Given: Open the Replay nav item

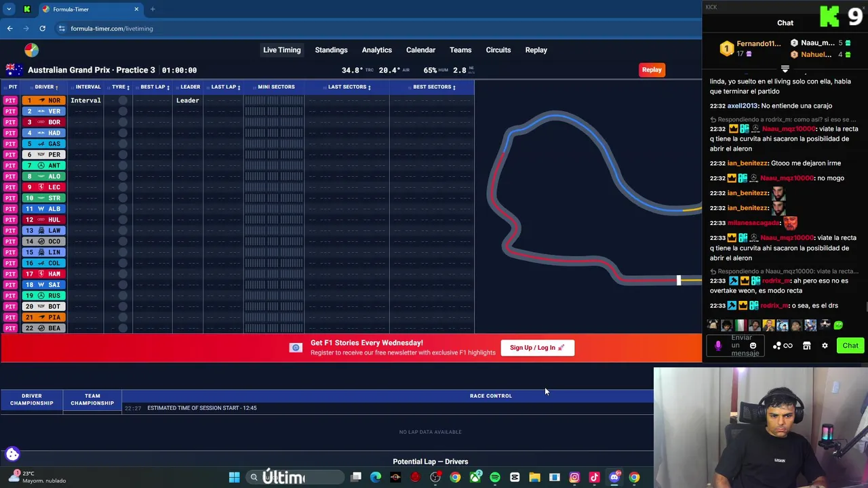Looking at the screenshot, I should point(536,50).
